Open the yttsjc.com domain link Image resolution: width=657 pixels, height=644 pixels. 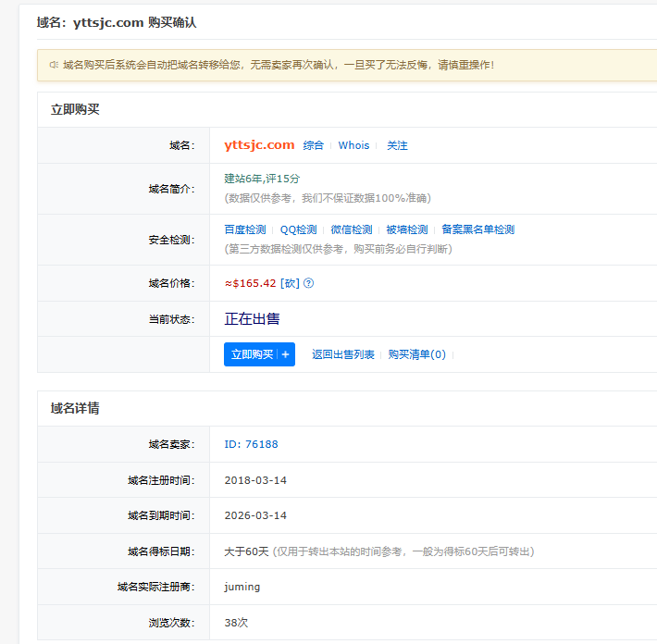[259, 145]
